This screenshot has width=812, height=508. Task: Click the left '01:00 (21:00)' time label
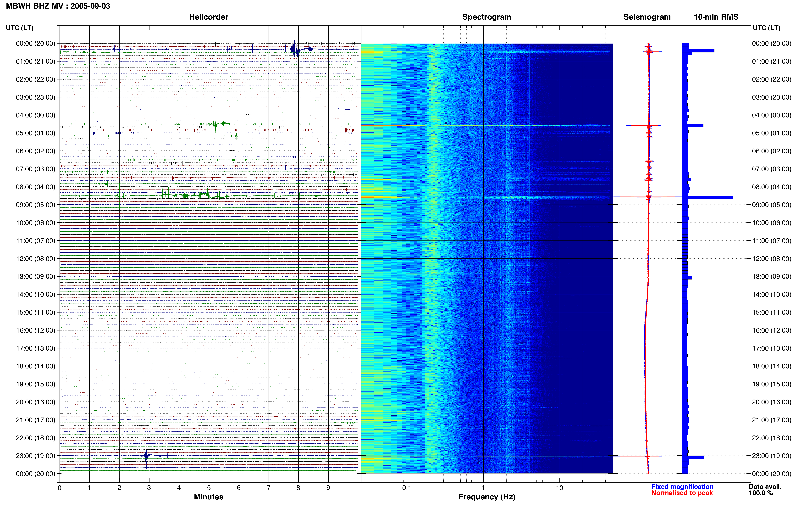coord(36,61)
